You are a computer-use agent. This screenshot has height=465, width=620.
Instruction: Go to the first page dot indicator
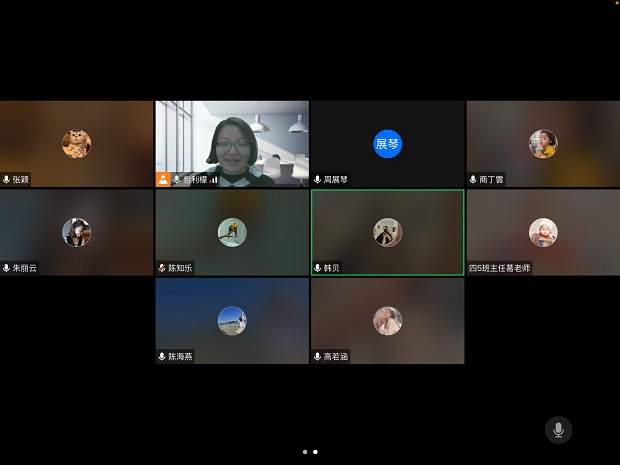pos(304,451)
